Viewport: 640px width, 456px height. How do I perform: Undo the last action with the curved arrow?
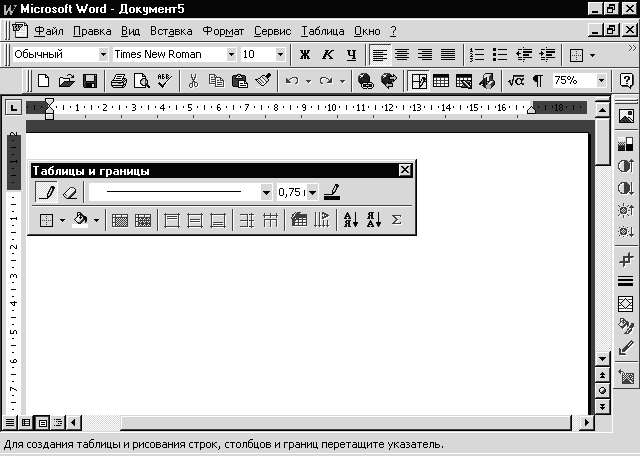(291, 81)
